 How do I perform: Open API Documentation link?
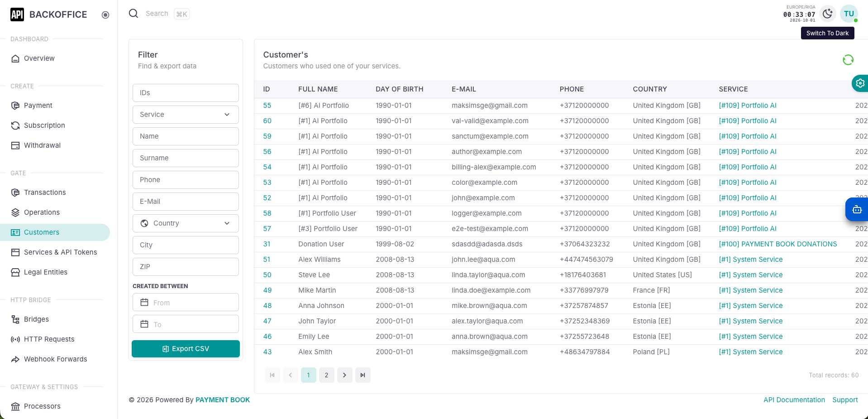[794, 400]
